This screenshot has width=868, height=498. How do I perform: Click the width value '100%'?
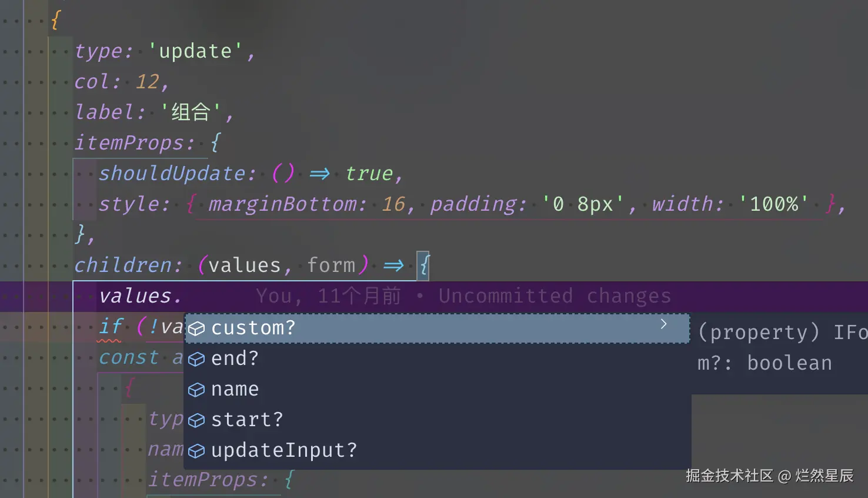773,204
